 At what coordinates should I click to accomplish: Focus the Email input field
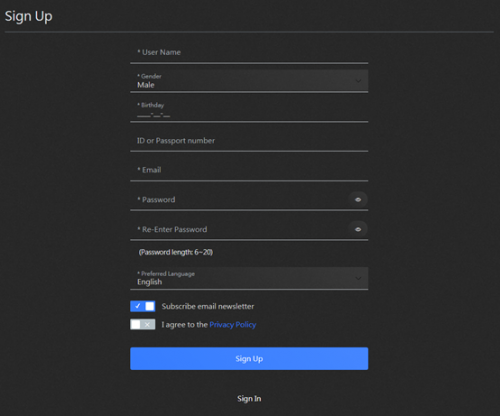(249, 170)
